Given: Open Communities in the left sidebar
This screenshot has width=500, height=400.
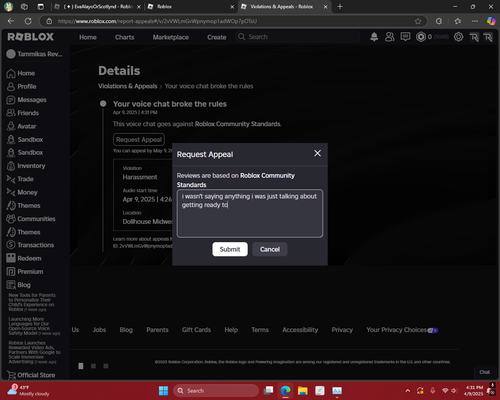Looking at the screenshot, I should click(31, 219).
